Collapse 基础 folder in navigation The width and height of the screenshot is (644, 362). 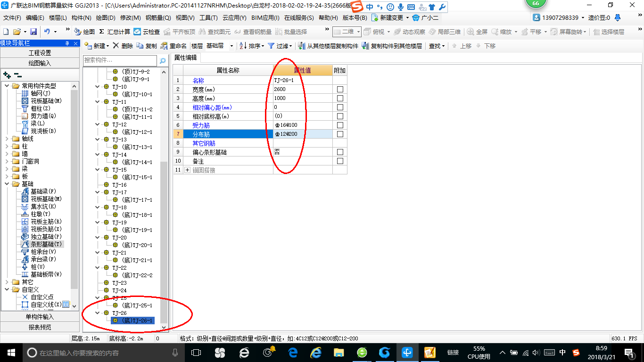(7, 184)
